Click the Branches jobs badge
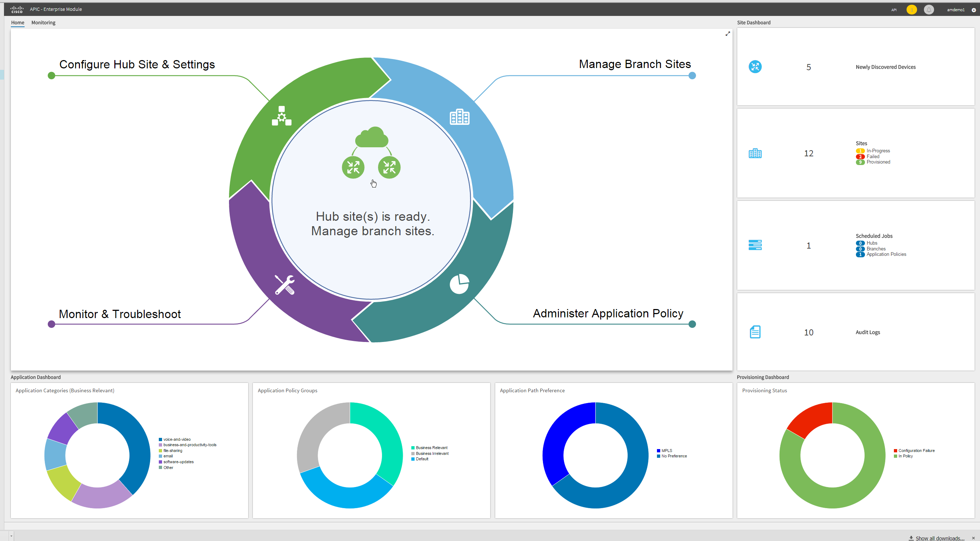 click(x=860, y=249)
